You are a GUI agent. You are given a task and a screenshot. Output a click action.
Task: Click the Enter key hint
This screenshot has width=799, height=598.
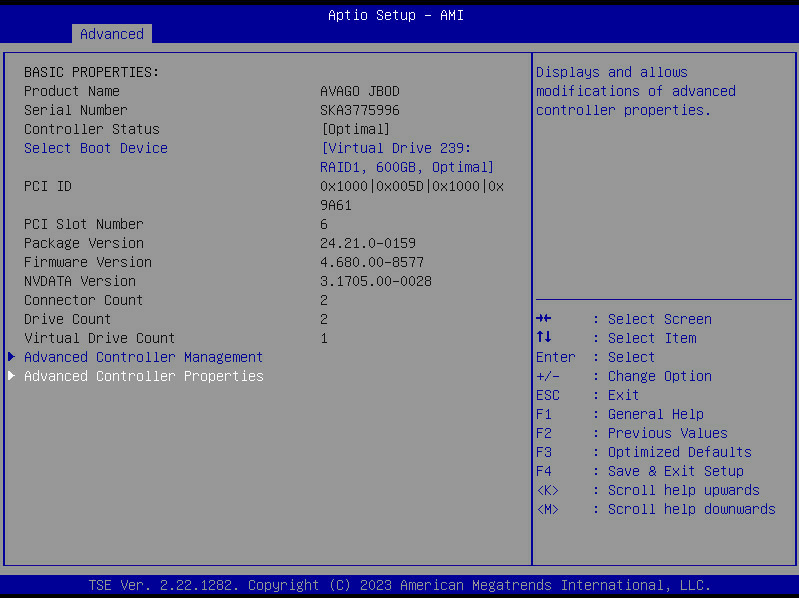tap(555, 357)
